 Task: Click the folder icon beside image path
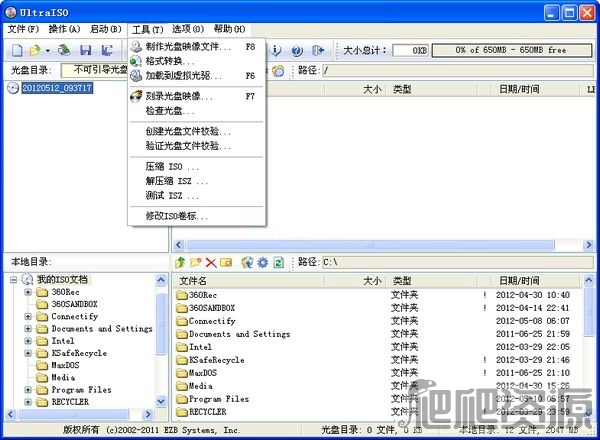click(279, 70)
